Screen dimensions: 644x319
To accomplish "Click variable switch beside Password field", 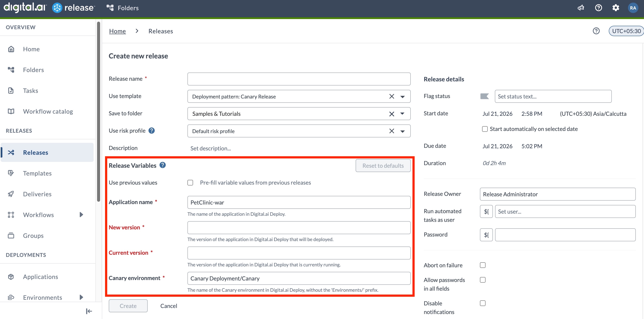I will click(486, 235).
